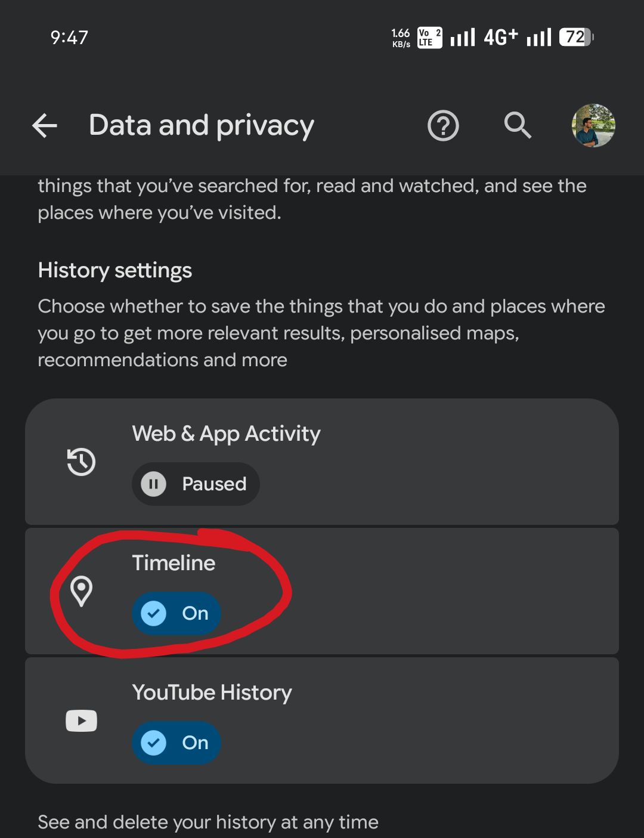Screen dimensions: 644x838
Task: Tap "See and delete your history" text
Action: click(x=208, y=822)
